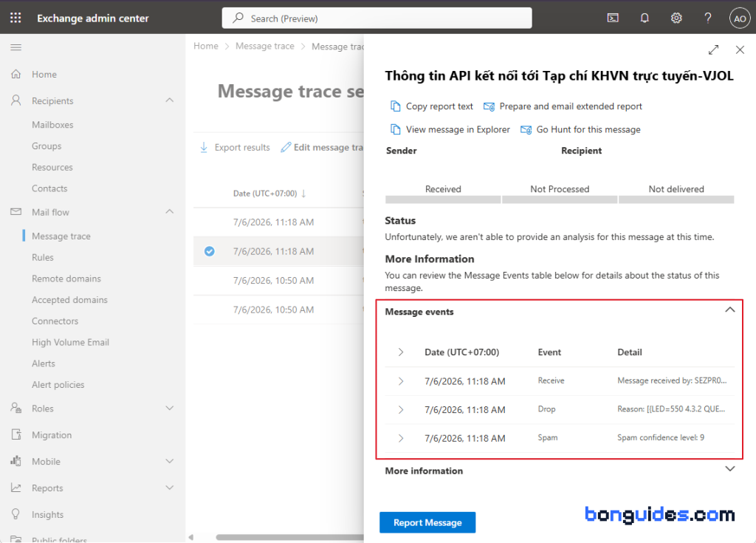Open Contacts in the sidebar

[x=49, y=188]
